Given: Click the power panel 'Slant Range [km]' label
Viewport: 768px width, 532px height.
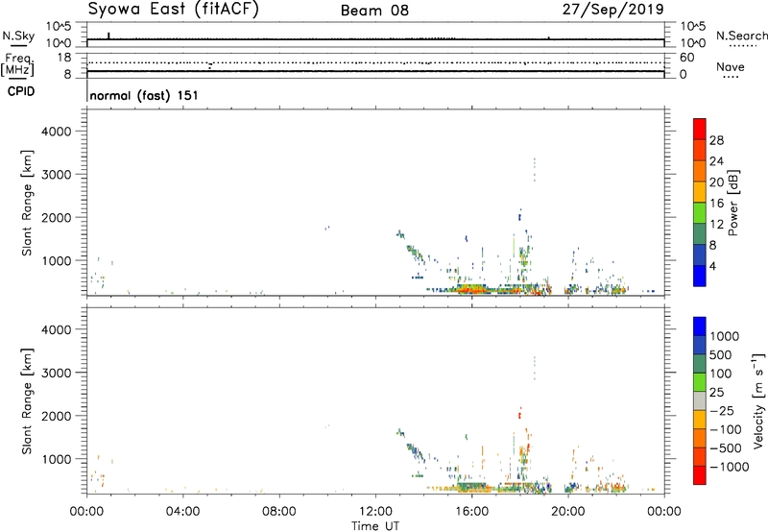Looking at the screenshot, I should [27, 203].
